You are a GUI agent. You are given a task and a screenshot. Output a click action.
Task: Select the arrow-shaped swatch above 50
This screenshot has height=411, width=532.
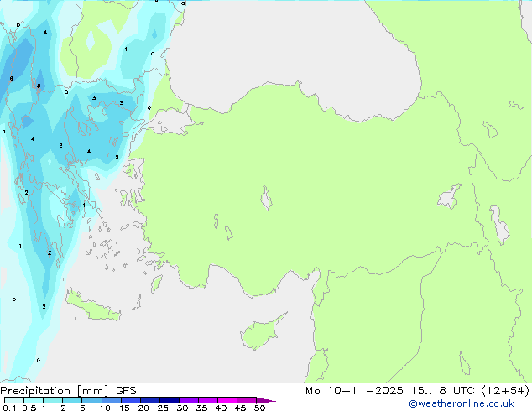pyautogui.click(x=266, y=400)
